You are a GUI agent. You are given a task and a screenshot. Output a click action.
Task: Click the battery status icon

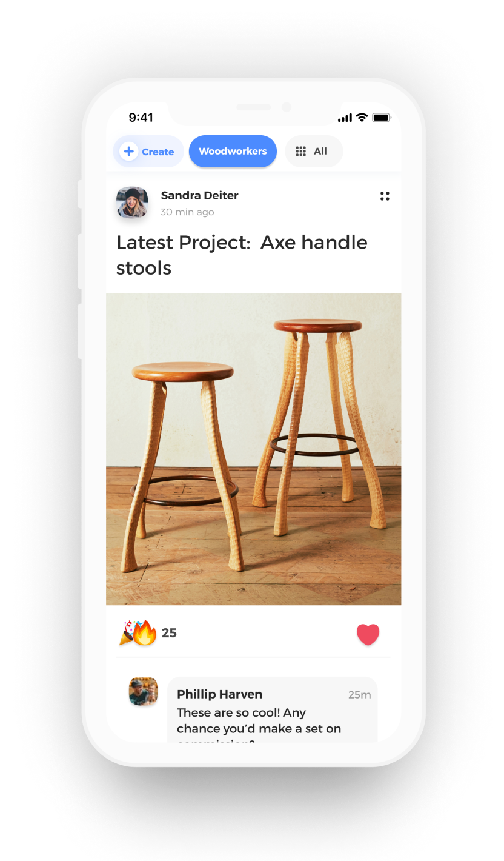[382, 118]
